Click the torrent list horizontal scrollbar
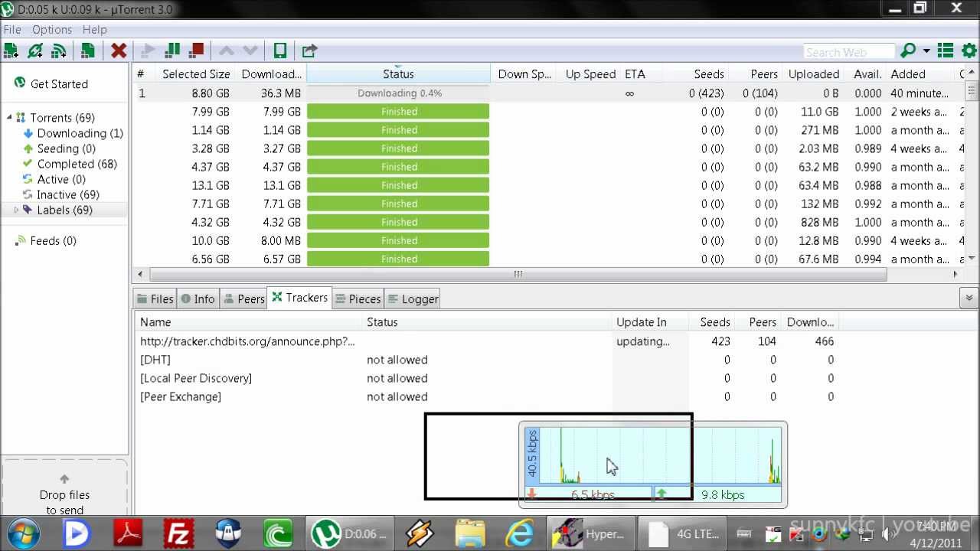Image resolution: width=980 pixels, height=551 pixels. point(518,274)
